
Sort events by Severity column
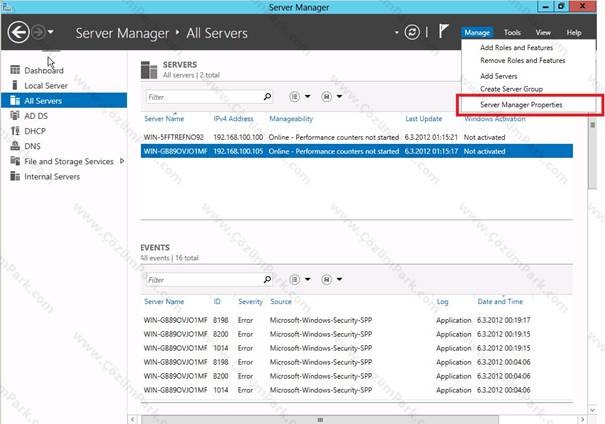[250, 302]
